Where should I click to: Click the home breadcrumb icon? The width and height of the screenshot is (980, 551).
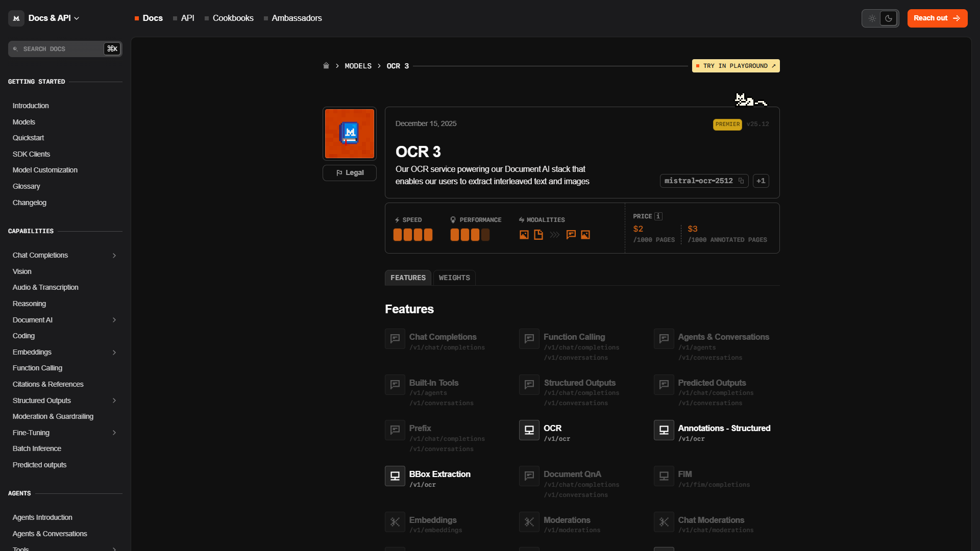tap(326, 66)
